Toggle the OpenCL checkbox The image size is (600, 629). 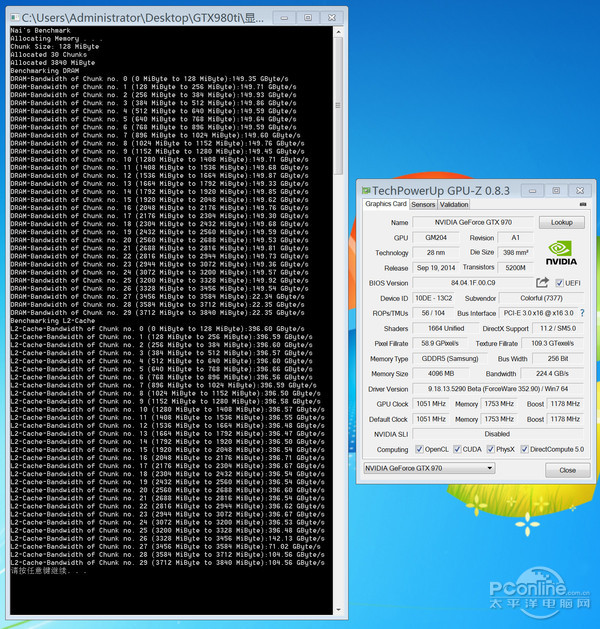click(419, 449)
